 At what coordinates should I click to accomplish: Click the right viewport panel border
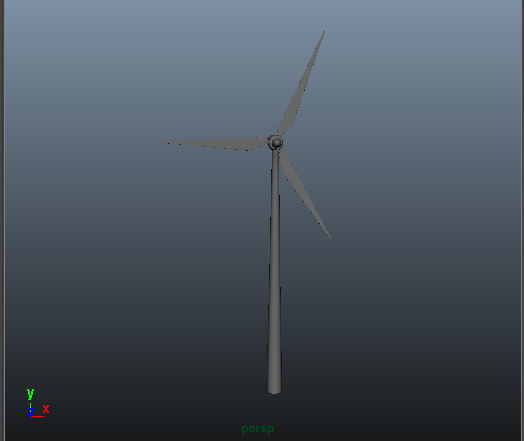[x=522, y=220]
